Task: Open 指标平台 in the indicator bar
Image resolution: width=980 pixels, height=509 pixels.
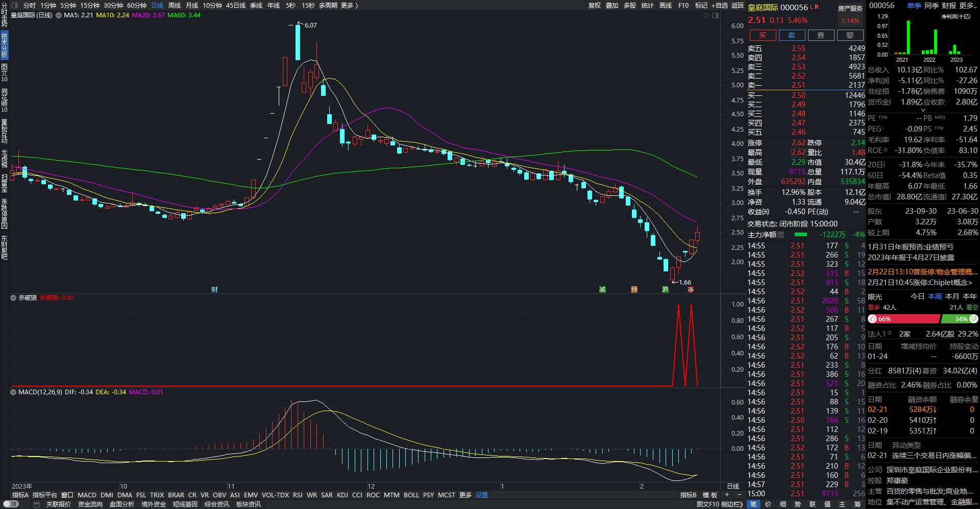Action: click(45, 495)
